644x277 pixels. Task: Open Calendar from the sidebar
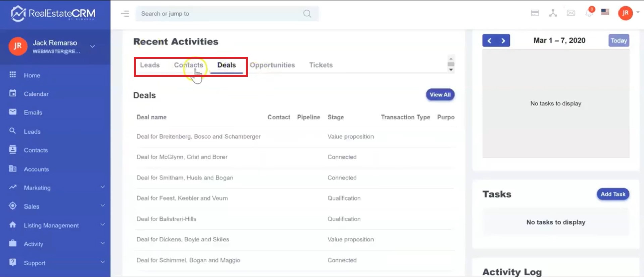36,94
